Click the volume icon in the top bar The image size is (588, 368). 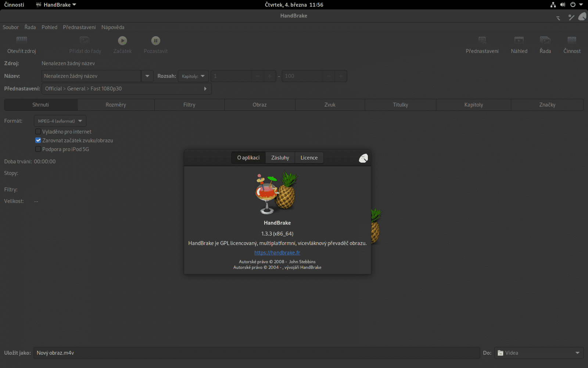562,5
